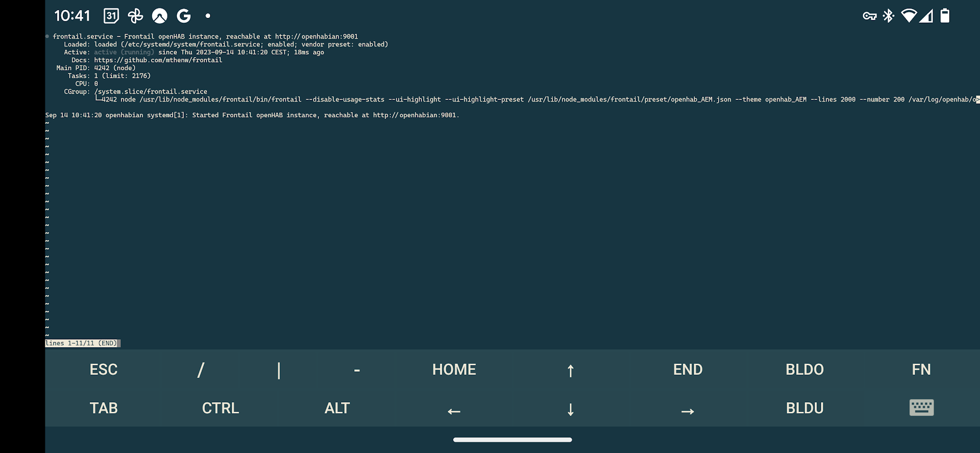
Task: Tap the calendar 31 notification icon
Action: click(111, 16)
